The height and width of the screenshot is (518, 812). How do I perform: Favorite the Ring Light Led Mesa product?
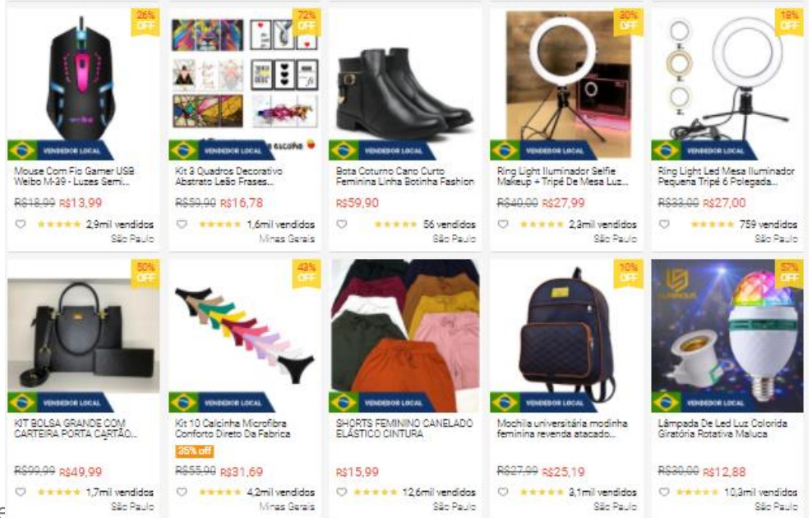[x=664, y=224]
